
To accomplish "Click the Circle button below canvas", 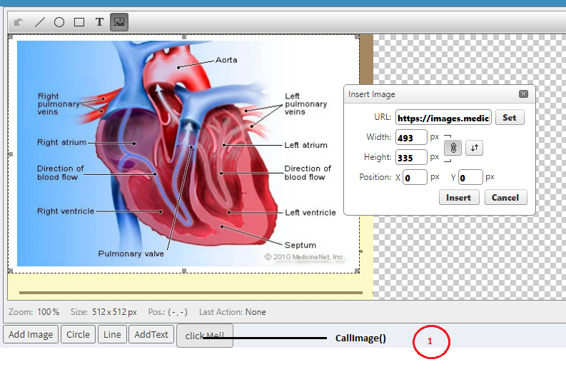I will [78, 335].
